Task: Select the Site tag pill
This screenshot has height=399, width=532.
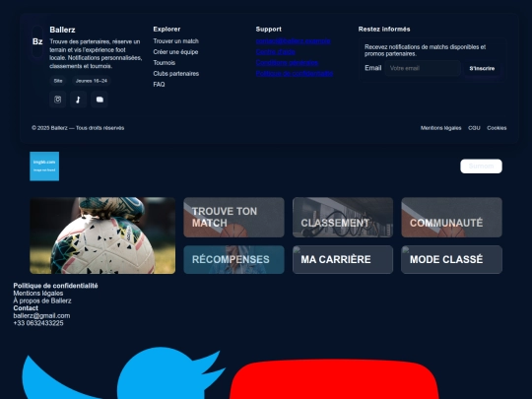Action: [58, 81]
